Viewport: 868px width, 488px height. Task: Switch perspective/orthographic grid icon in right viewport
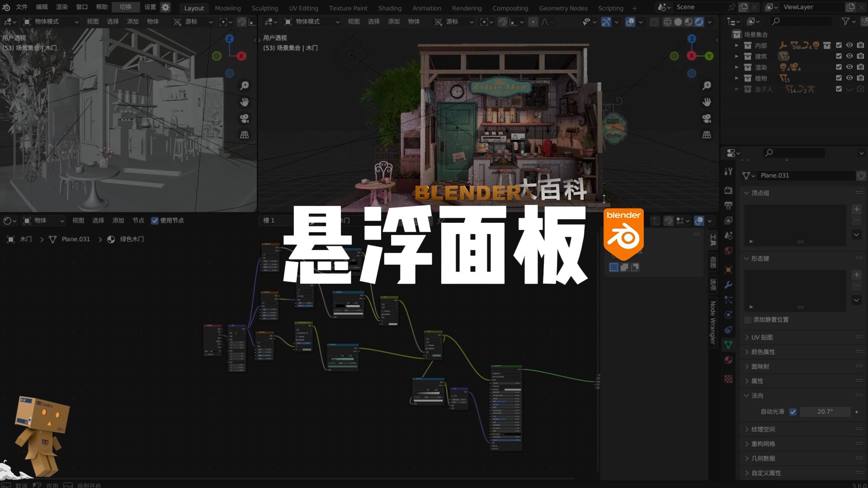[707, 135]
